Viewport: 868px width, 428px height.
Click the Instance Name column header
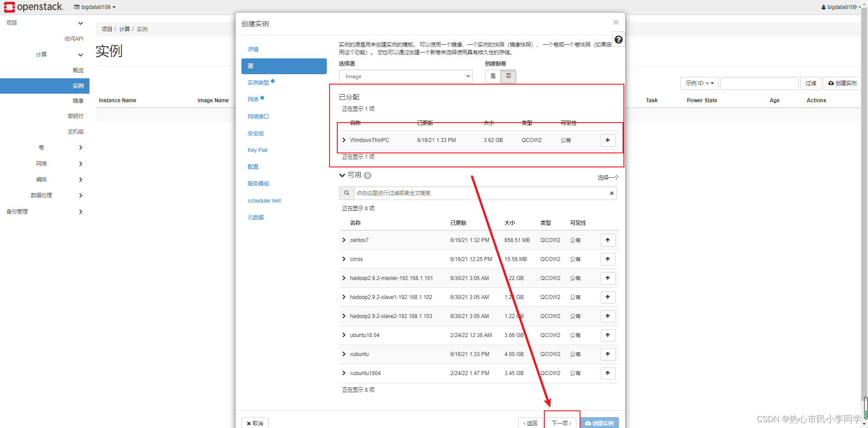point(118,100)
